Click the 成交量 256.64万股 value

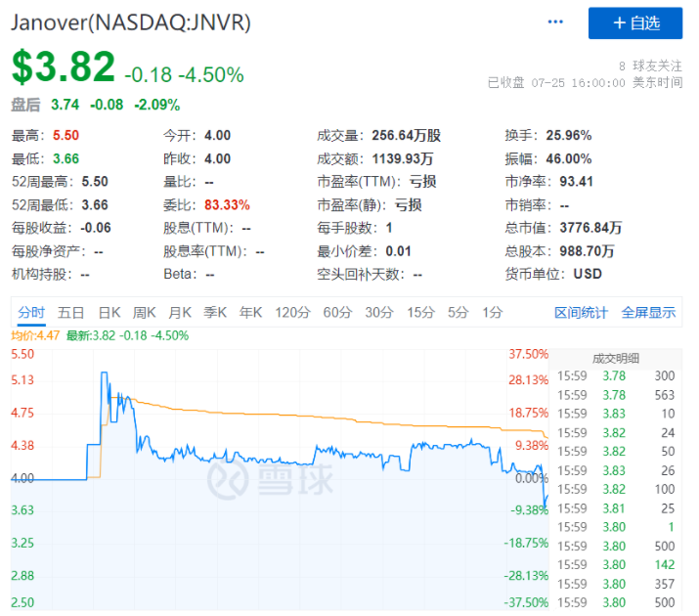tap(406, 135)
